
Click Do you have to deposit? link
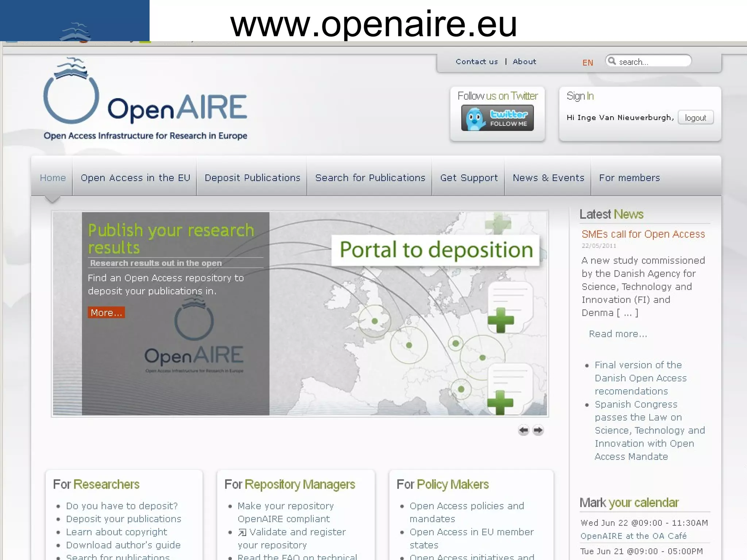(x=122, y=506)
